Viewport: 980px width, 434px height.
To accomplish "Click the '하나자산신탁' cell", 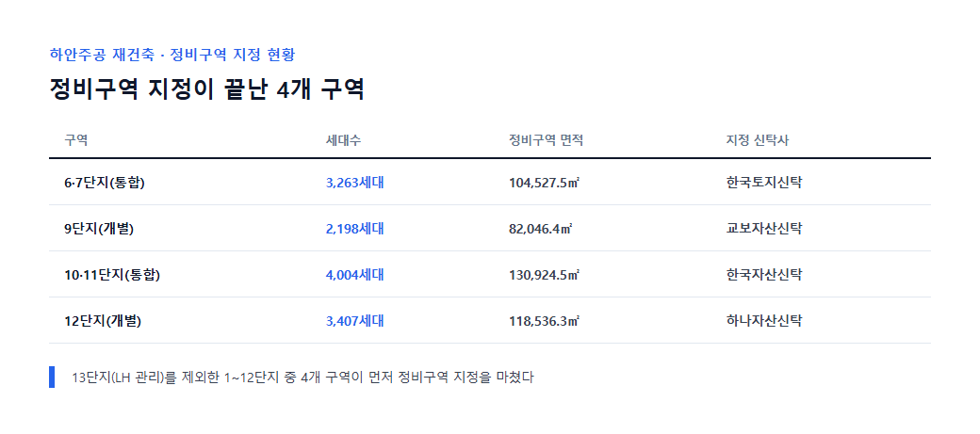I will pos(764,321).
